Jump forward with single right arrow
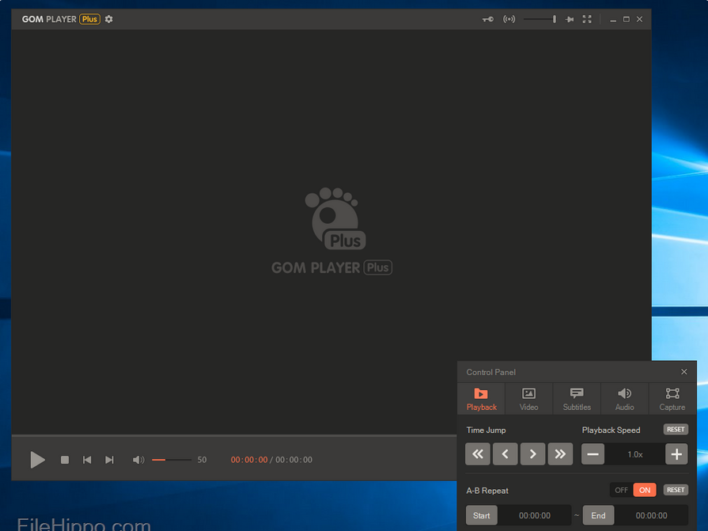 533,454
